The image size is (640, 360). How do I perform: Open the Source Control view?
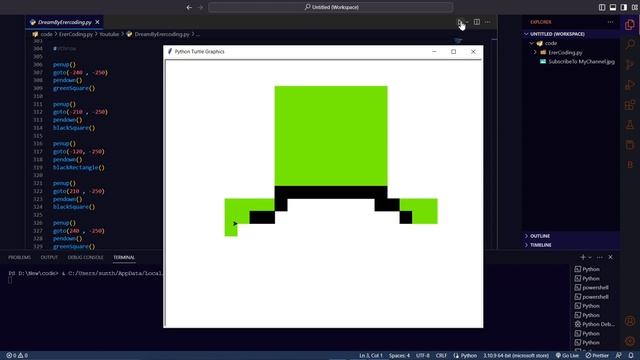click(x=630, y=64)
